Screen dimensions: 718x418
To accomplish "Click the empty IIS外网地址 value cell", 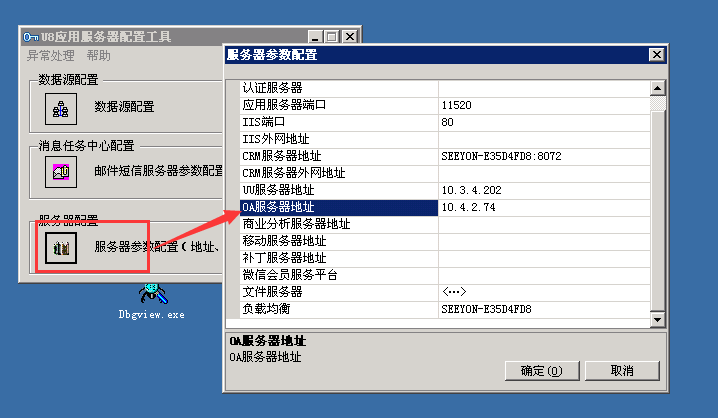I will click(544, 139).
